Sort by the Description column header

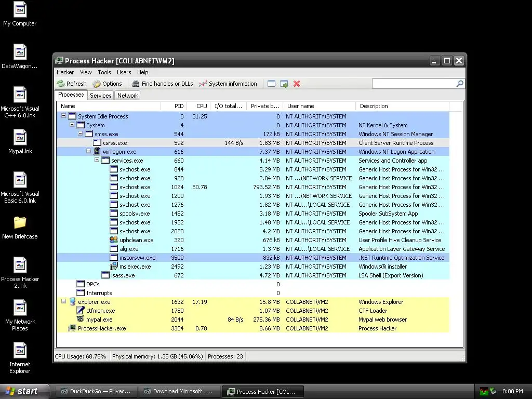[x=403, y=106]
